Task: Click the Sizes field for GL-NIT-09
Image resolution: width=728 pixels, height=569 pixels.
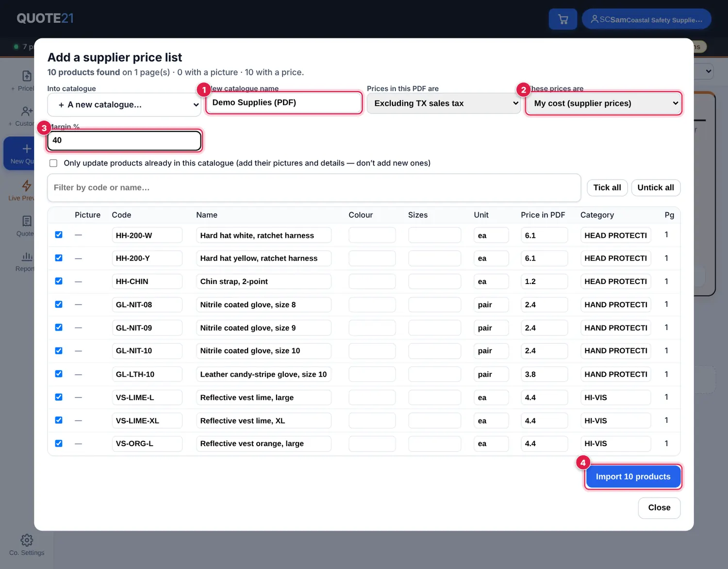Action: (x=434, y=328)
